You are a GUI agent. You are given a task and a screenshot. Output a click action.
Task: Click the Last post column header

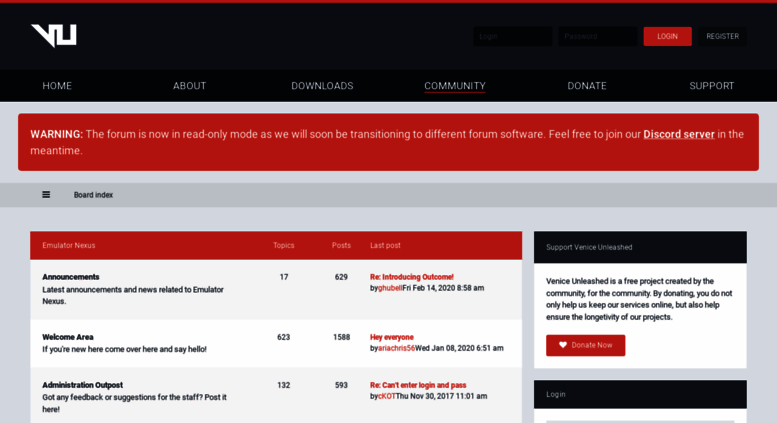(x=385, y=245)
